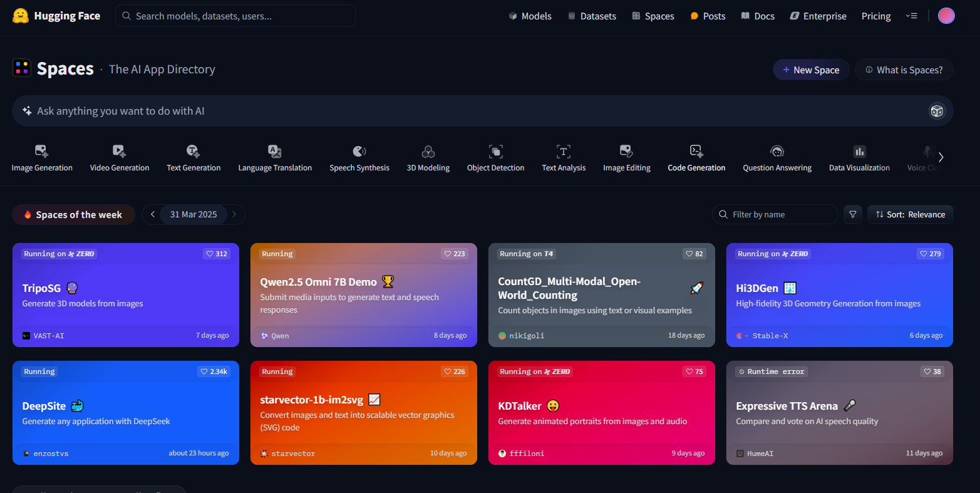This screenshot has height=493, width=980.
Task: Like the KDTalker space (75 hearts)
Action: tap(694, 371)
